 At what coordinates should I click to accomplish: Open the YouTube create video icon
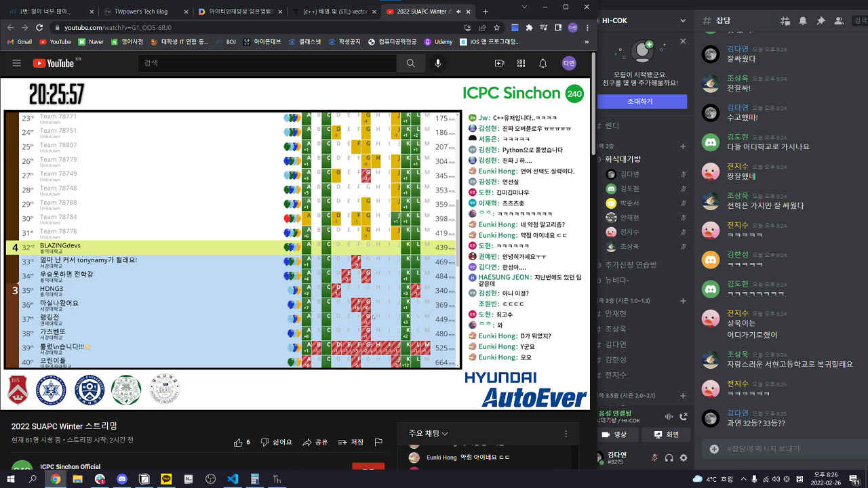500,63
